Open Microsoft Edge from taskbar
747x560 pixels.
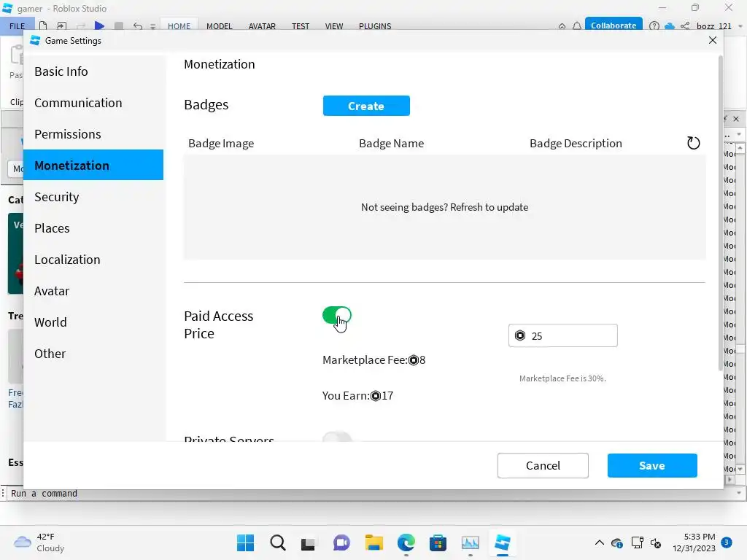406,542
